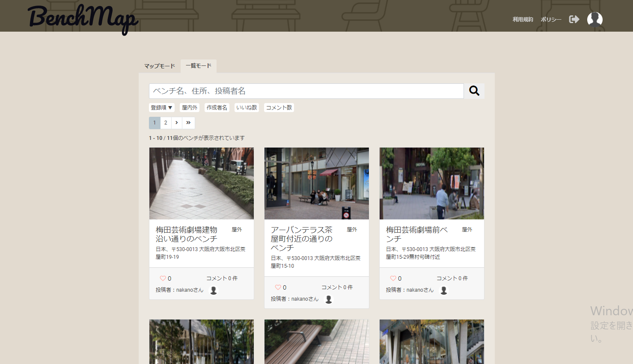Open the 利用規約 page link

[x=523, y=19]
